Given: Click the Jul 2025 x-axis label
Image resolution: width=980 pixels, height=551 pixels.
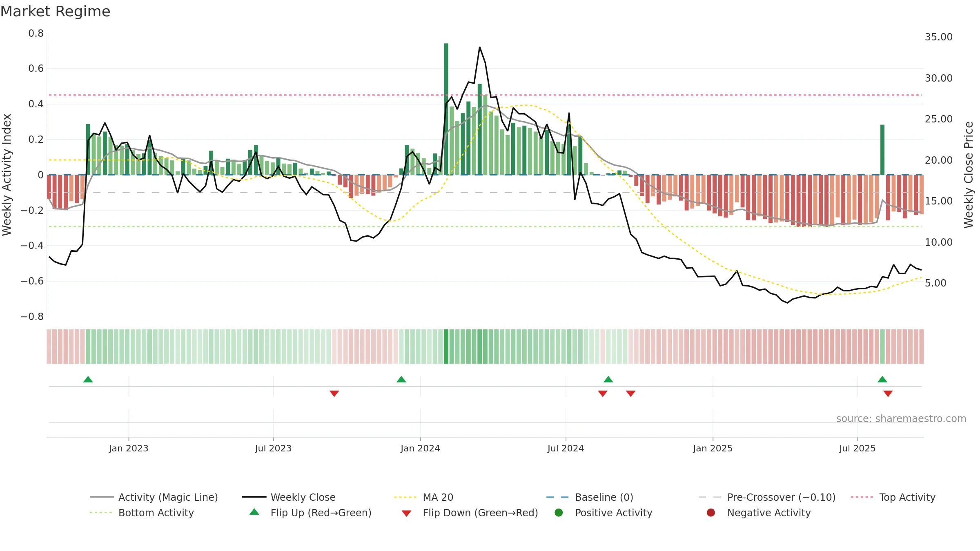Looking at the screenshot, I should [857, 448].
